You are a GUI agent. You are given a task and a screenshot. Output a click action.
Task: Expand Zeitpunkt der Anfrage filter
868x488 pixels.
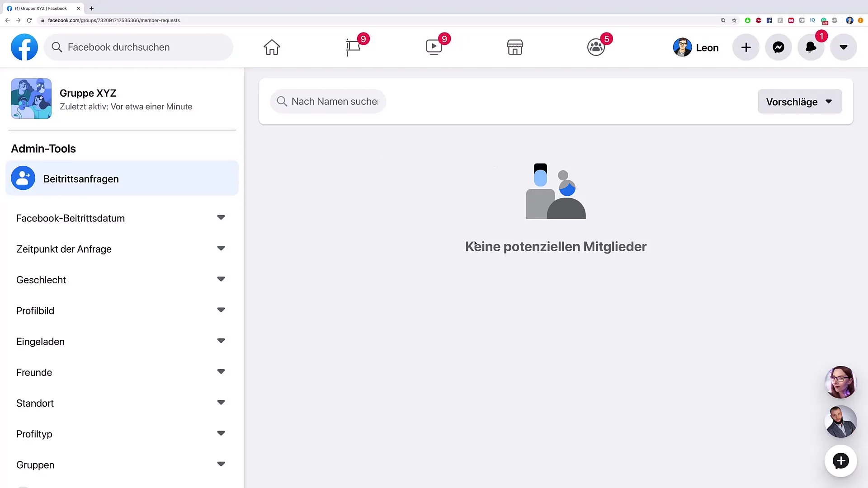pyautogui.click(x=121, y=249)
